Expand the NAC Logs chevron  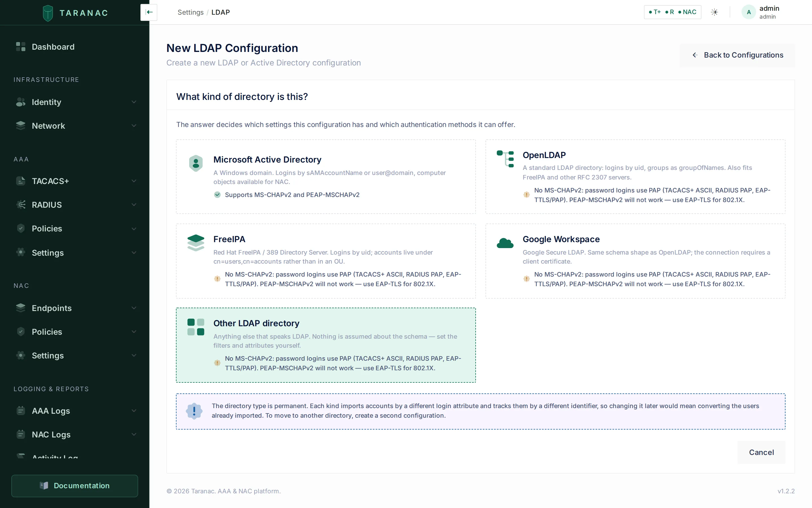click(x=134, y=434)
